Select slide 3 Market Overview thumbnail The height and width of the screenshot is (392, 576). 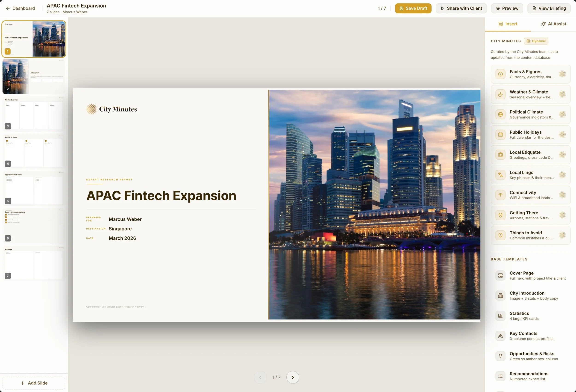pyautogui.click(x=34, y=114)
